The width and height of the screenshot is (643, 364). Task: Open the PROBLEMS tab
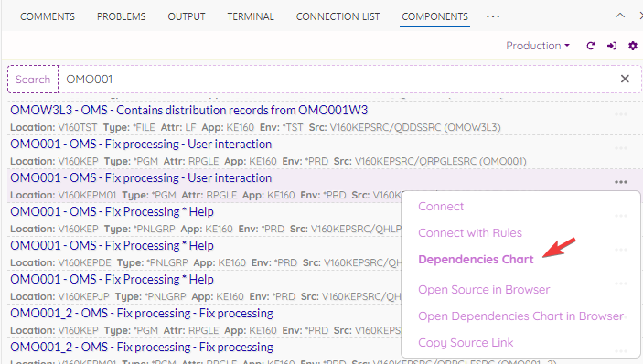pyautogui.click(x=121, y=16)
